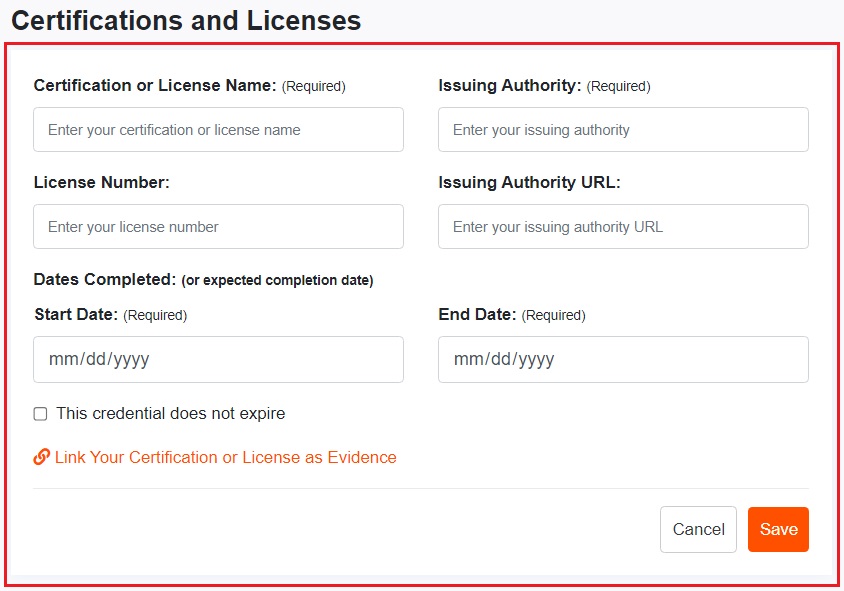Viewport: 844px width, 591px height.
Task: Click the 'This credential does not expire' label text
Action: click(x=170, y=414)
